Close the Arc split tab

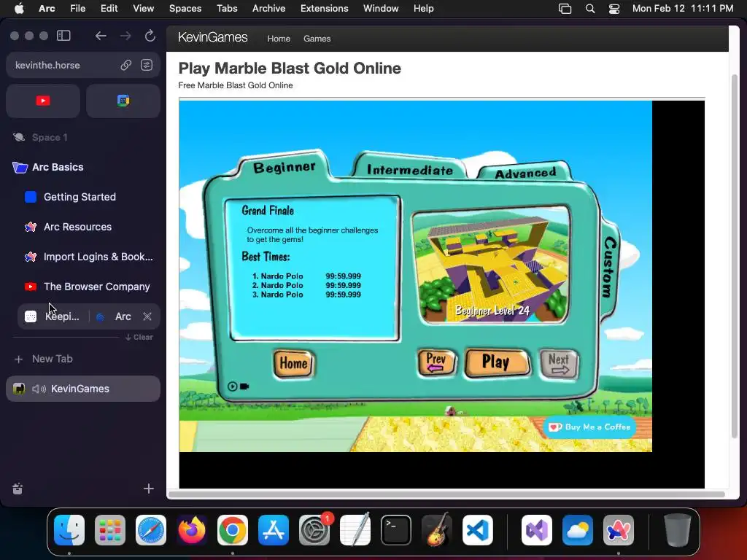point(147,316)
